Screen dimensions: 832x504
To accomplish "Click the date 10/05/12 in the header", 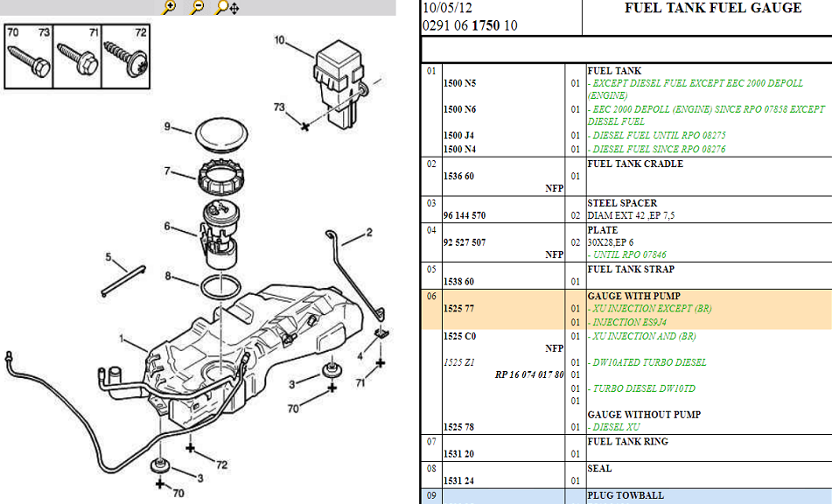I will coord(447,8).
